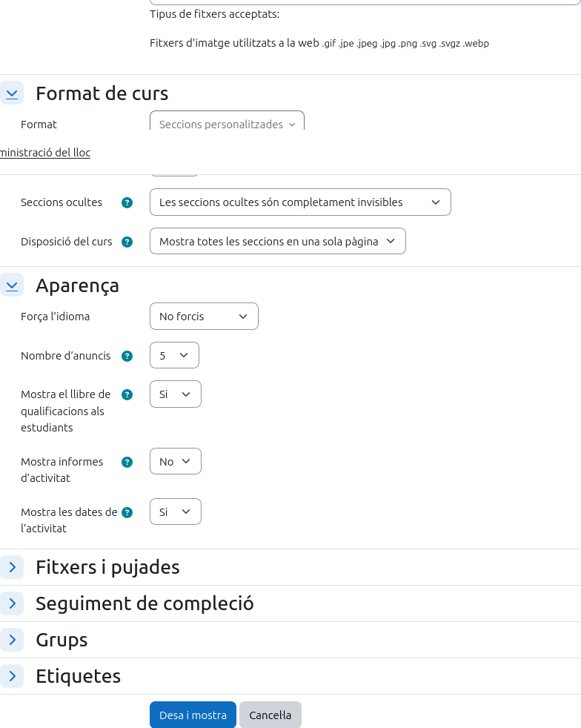Expand the Seguiment de compleció section

tap(12, 603)
